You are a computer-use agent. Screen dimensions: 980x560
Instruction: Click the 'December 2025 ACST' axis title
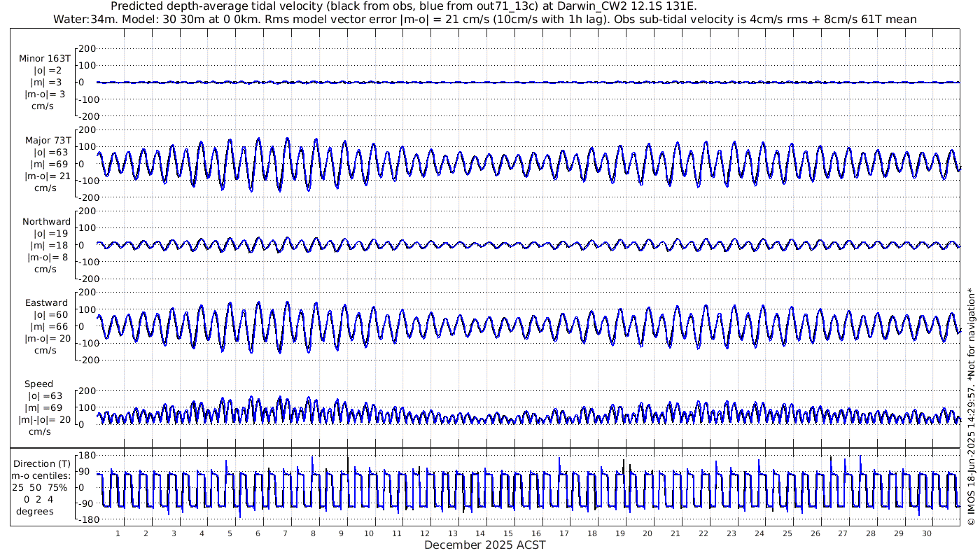pyautogui.click(x=484, y=545)
